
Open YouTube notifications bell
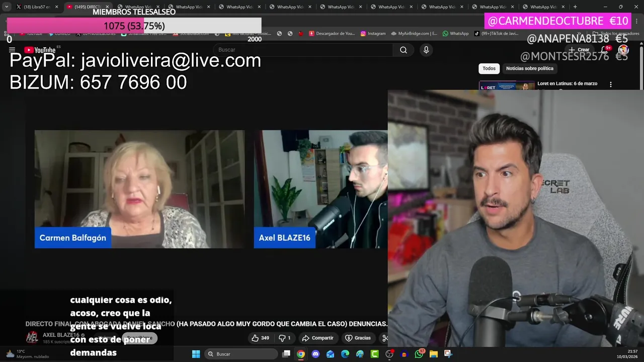pyautogui.click(x=605, y=50)
